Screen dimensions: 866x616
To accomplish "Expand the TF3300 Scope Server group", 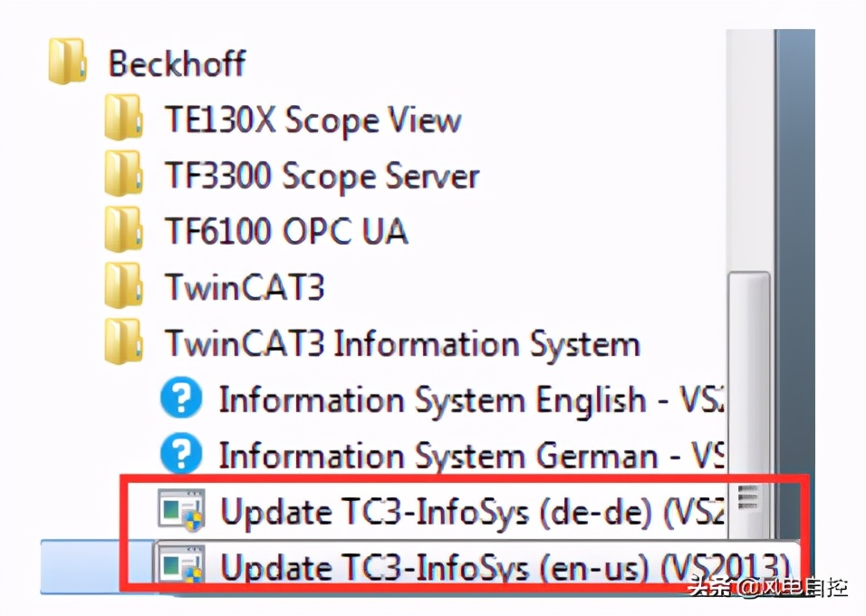I will pos(322,177).
